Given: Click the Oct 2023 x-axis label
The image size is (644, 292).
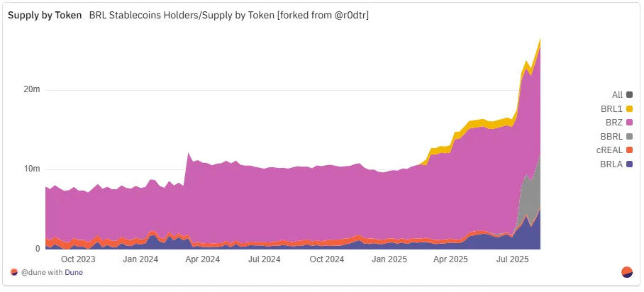Looking at the screenshot, I should pyautogui.click(x=78, y=260).
